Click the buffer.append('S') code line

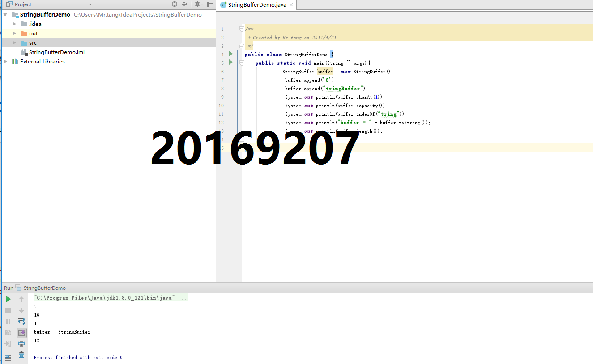[x=311, y=80]
